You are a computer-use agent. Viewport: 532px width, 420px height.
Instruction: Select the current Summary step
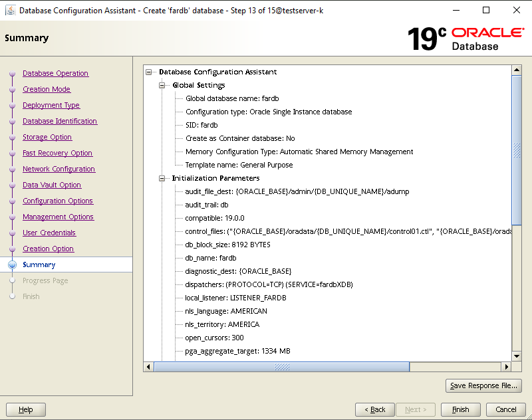click(39, 264)
